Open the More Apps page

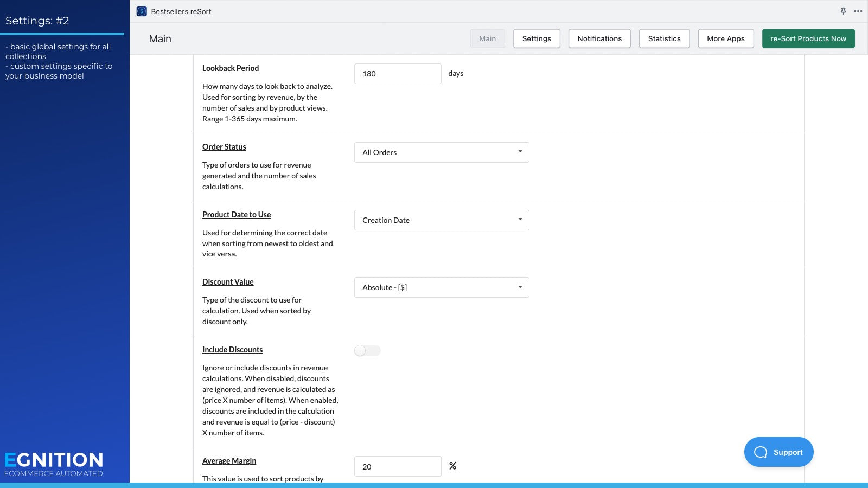pyautogui.click(x=725, y=38)
